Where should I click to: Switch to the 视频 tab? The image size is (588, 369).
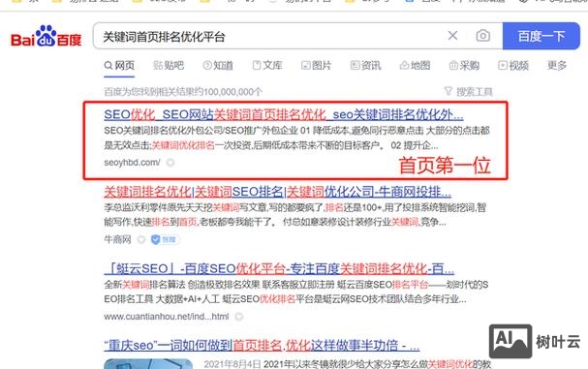click(x=513, y=66)
